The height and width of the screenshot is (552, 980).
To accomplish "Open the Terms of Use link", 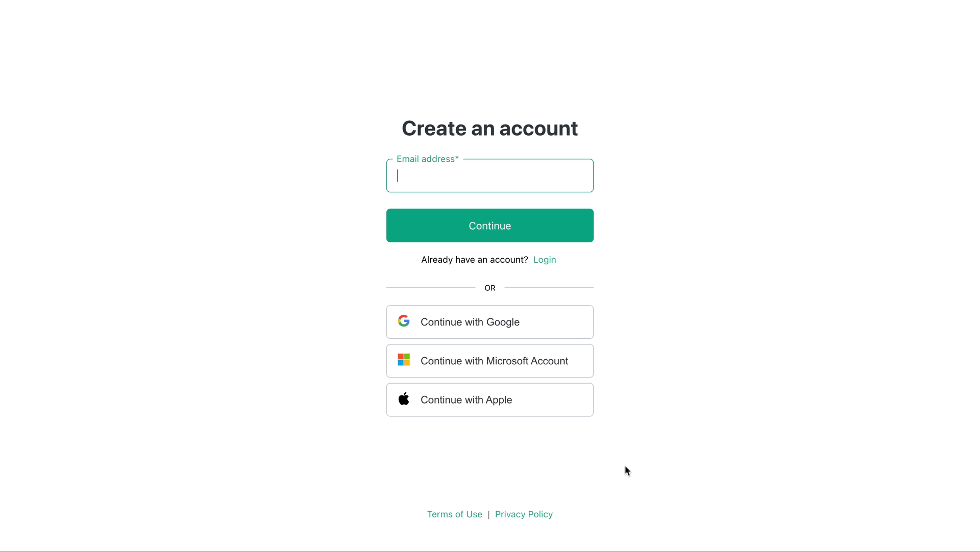I will tap(454, 514).
